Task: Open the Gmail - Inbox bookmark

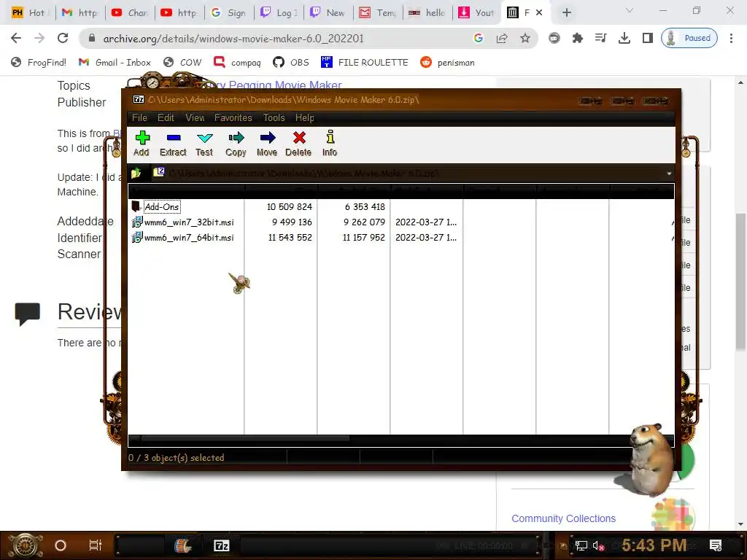Action: pyautogui.click(x=115, y=63)
